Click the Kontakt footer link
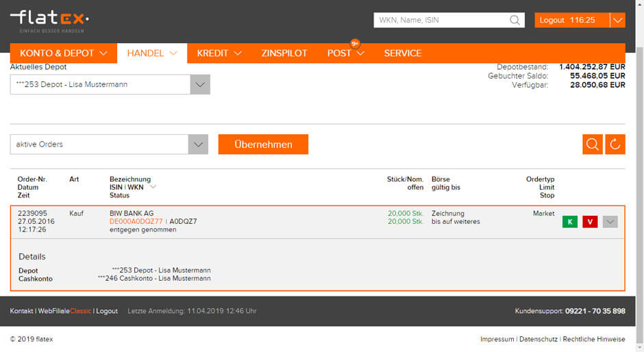Viewport: 644px width, 352px height. pos(21,311)
